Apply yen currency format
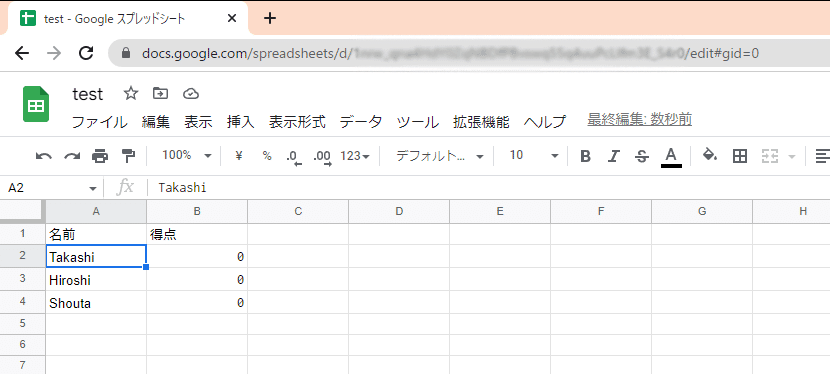The height and width of the screenshot is (374, 830). [x=239, y=156]
